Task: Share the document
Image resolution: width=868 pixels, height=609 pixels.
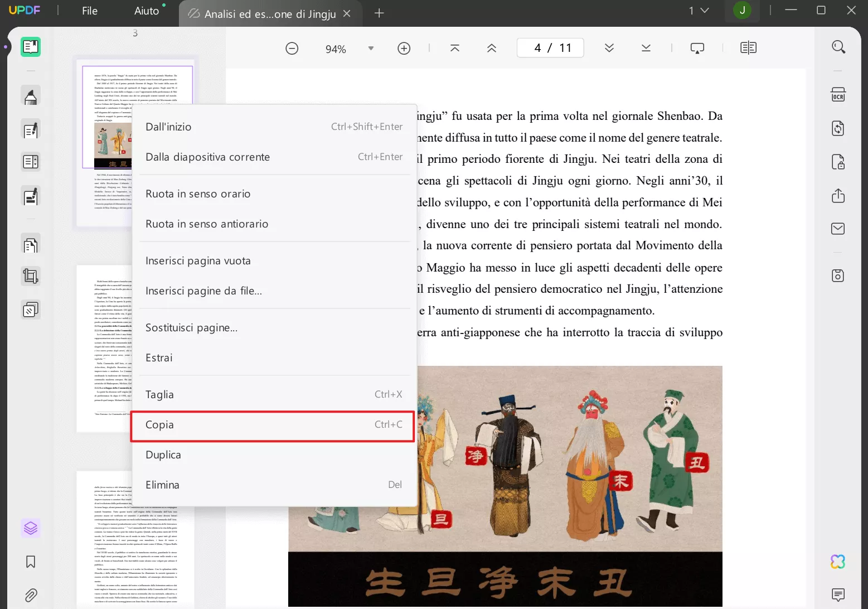Action: (x=838, y=196)
